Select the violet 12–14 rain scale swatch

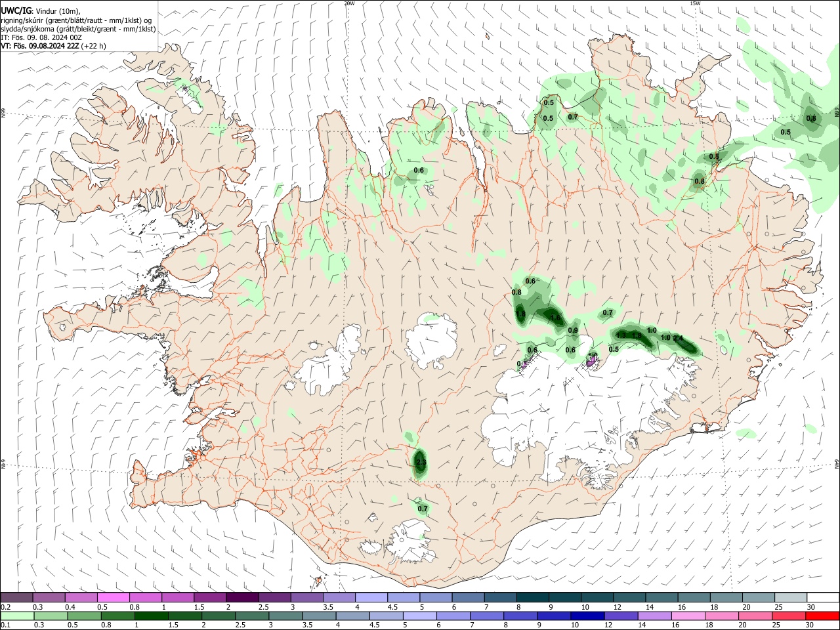tap(621, 616)
